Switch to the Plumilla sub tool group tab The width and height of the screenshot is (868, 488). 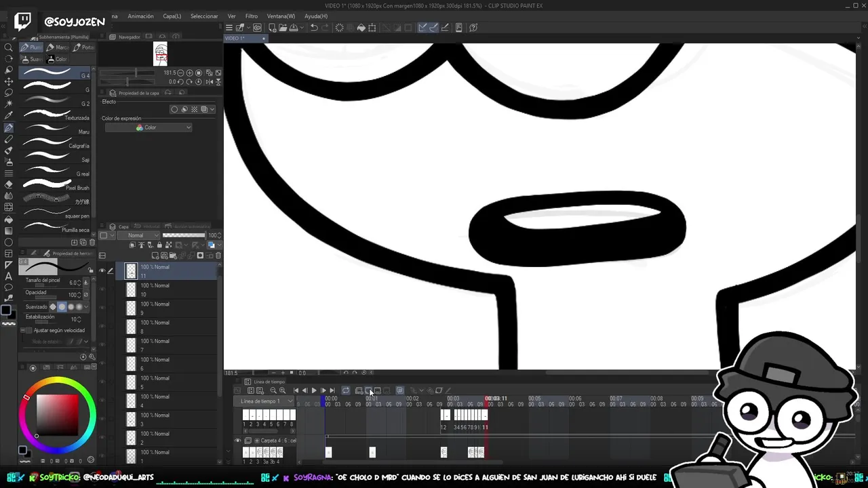[31, 47]
